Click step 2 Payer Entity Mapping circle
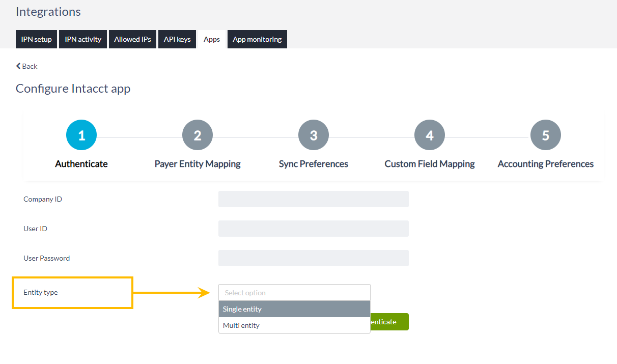Screen dimensions: 617x364 tap(197, 134)
